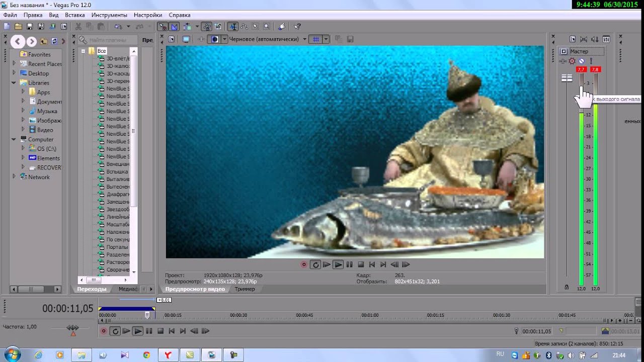Click the Explorer up-one-level folder icon

[44, 42]
